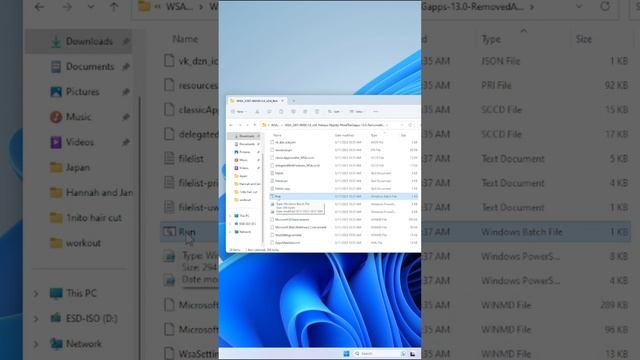The width and height of the screenshot is (640, 360).
Task: Open the See more ellipsis in the center toolbar
Action: tap(376, 111)
